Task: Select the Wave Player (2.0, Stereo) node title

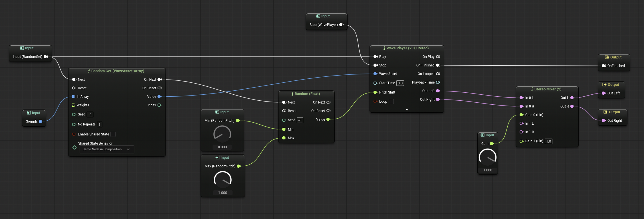Action: coord(407,48)
